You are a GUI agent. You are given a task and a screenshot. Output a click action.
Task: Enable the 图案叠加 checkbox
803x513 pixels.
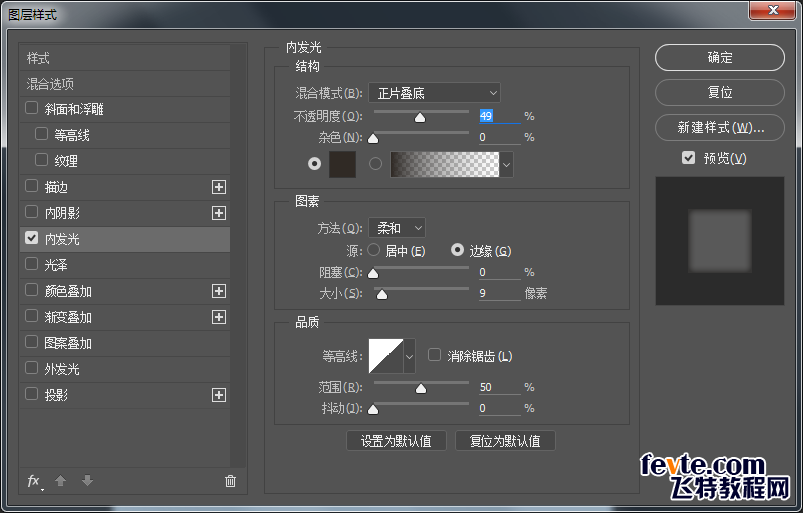[x=31, y=341]
